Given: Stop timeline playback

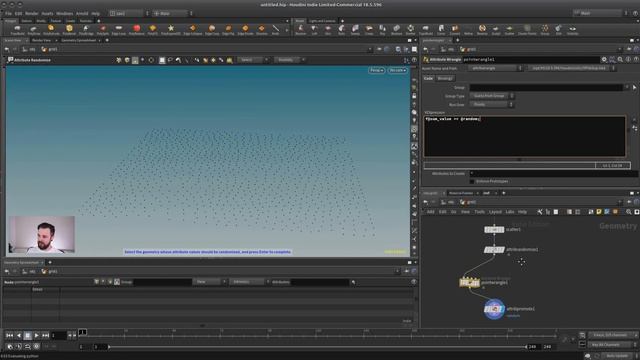Looking at the screenshot, I should click(x=27, y=335).
